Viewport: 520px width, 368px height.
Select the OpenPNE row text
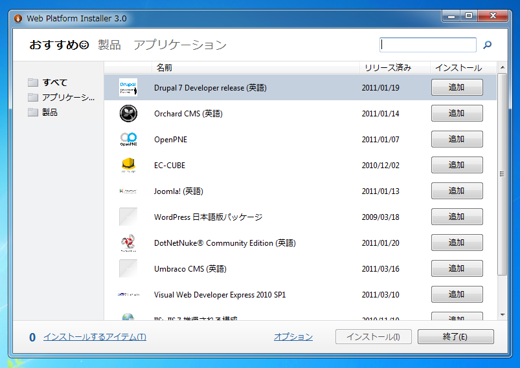[x=171, y=139]
